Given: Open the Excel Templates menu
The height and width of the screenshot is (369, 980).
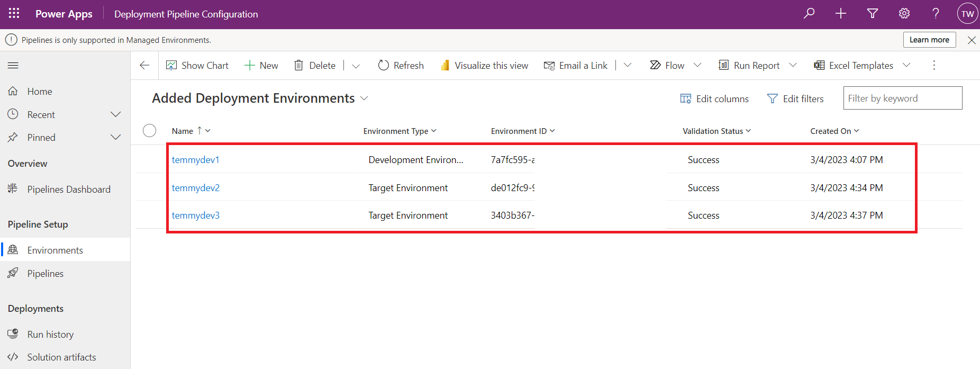Looking at the screenshot, I should tap(862, 65).
